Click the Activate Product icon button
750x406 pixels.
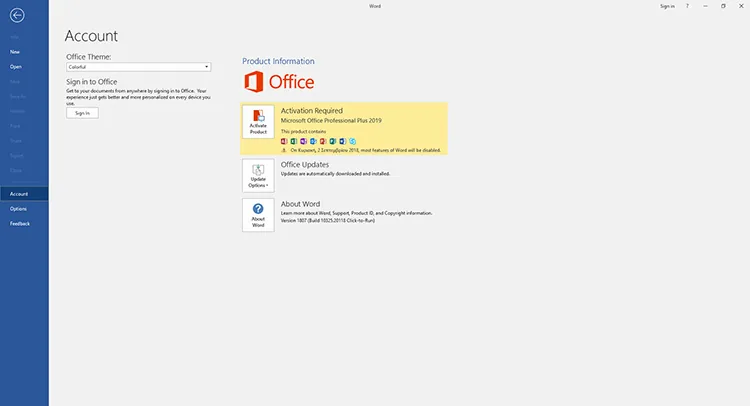tap(258, 122)
